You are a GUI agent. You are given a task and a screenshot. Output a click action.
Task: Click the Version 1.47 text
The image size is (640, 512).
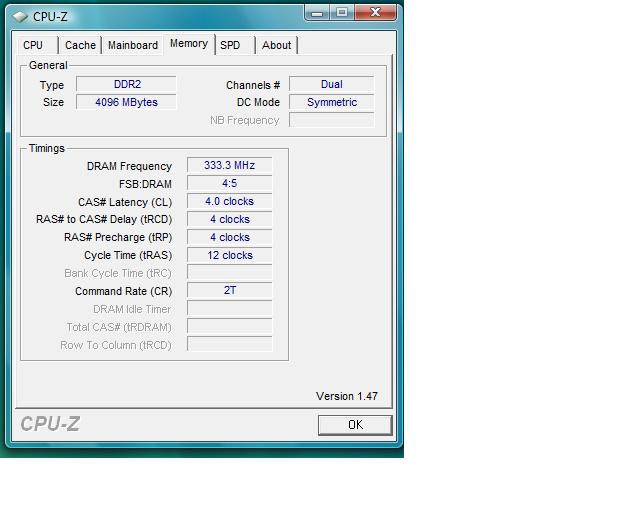pos(347,396)
